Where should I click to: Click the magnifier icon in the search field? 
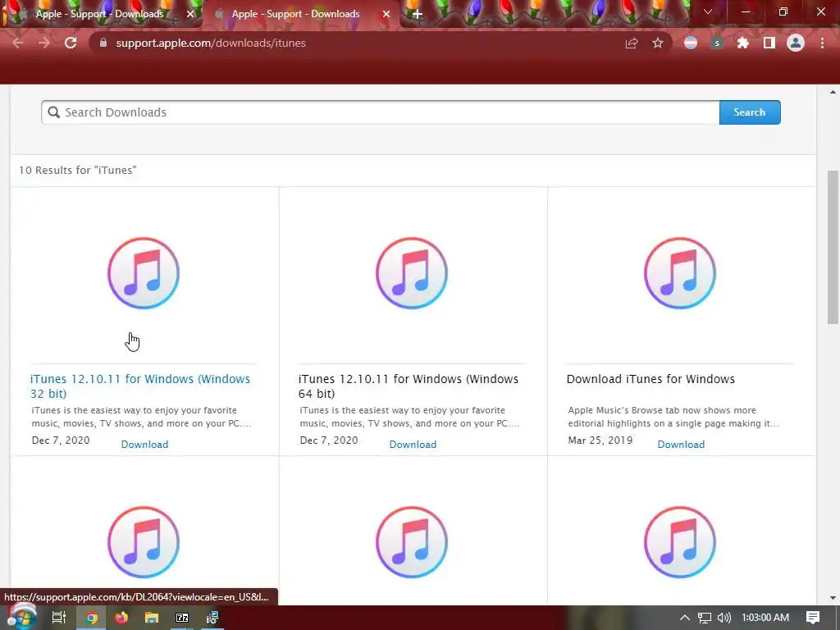[x=53, y=112]
